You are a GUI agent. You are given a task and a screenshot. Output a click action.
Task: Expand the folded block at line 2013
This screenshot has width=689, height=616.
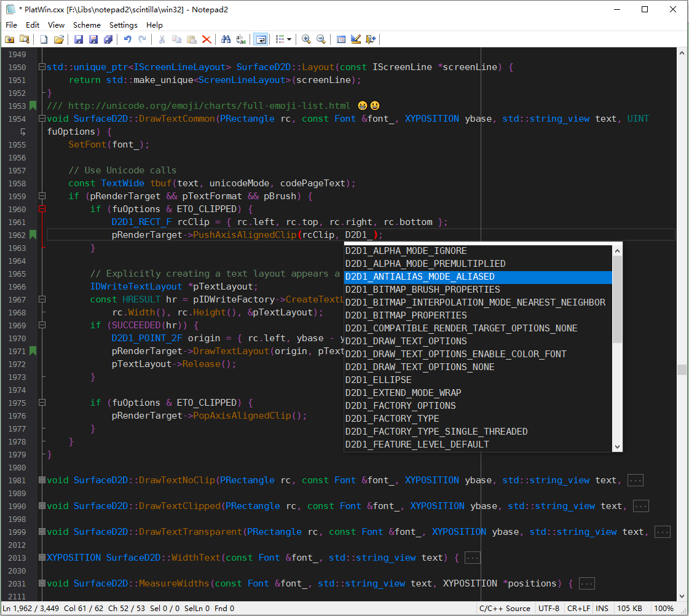(x=42, y=558)
